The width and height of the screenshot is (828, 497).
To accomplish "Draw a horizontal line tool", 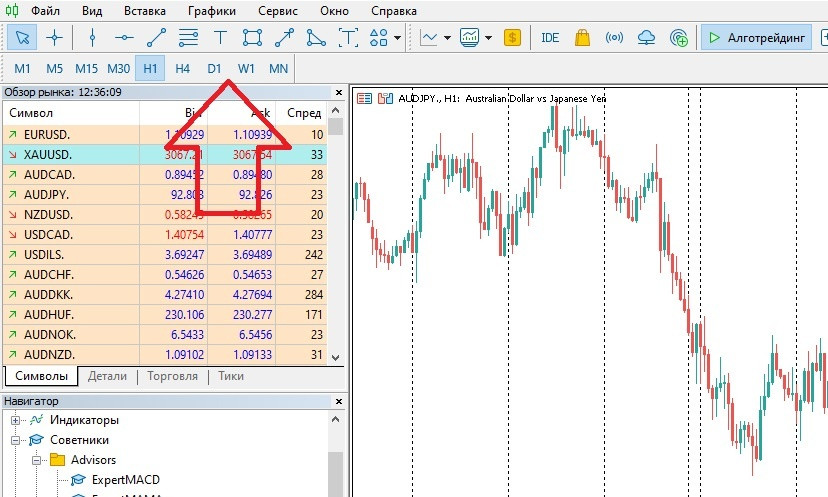I will coord(124,37).
